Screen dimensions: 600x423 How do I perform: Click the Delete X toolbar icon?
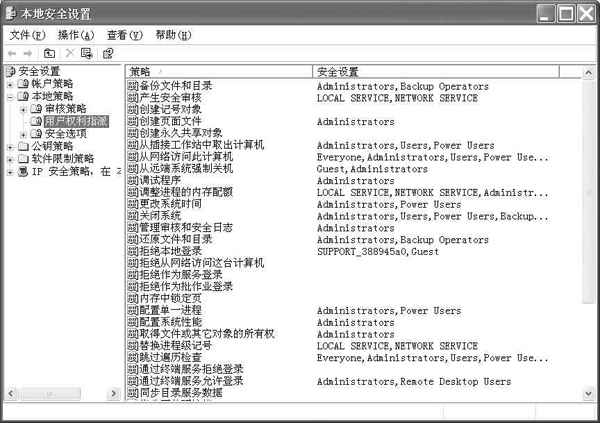point(69,53)
